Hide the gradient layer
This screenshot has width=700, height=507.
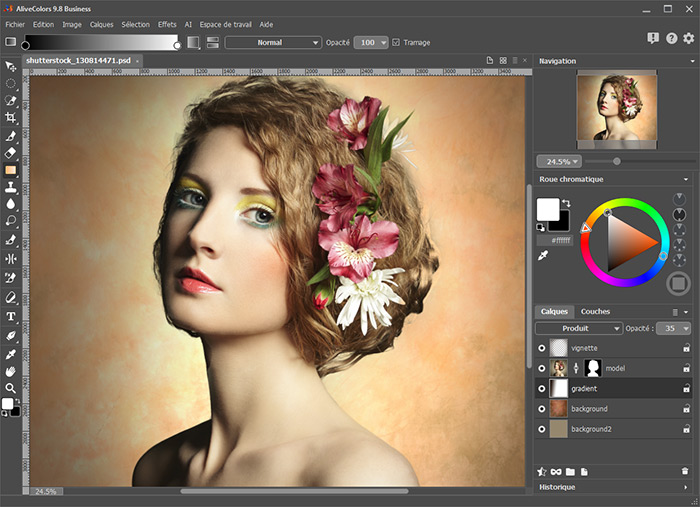pyautogui.click(x=542, y=389)
